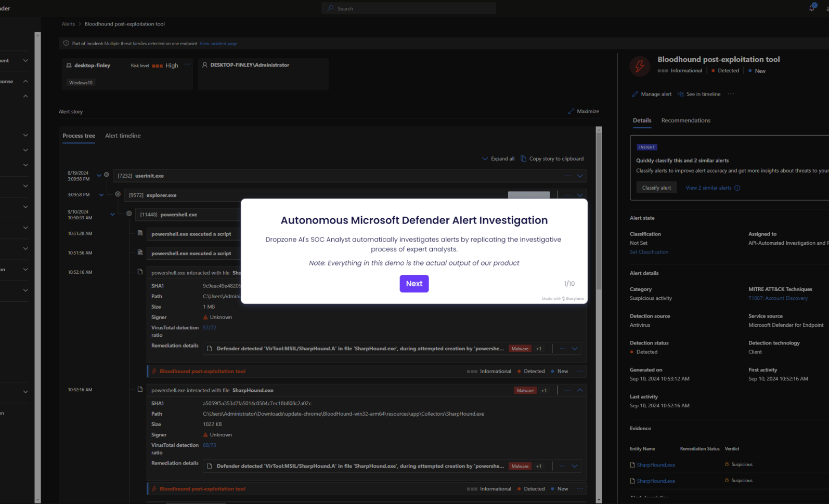Open more options on desktop-finley card
Screen dimensions: 829x504
187,65
